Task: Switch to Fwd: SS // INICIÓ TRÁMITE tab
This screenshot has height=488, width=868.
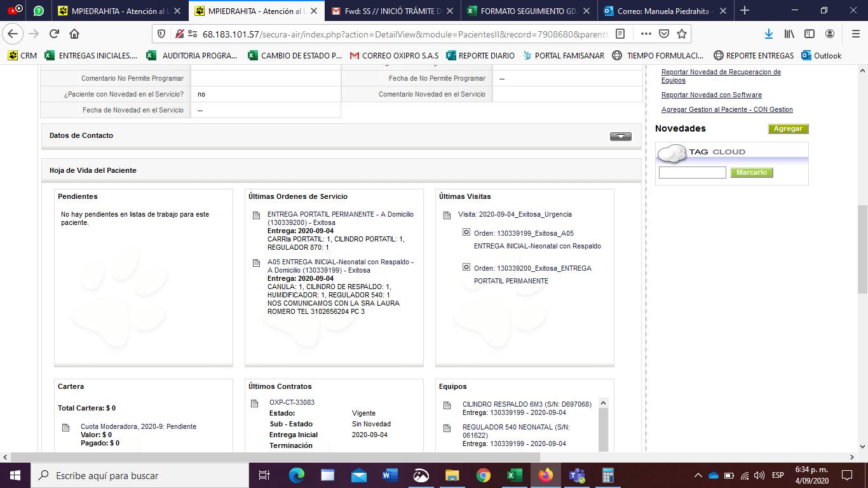Action: pos(392,11)
